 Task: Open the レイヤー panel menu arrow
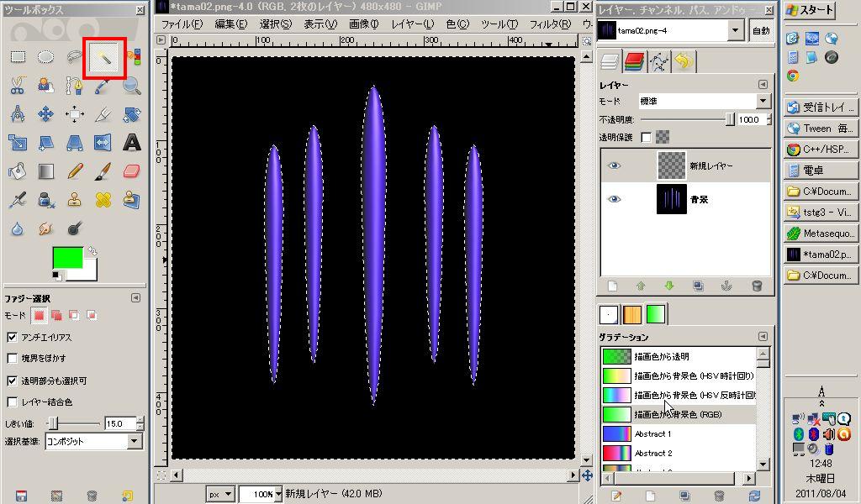(763, 85)
